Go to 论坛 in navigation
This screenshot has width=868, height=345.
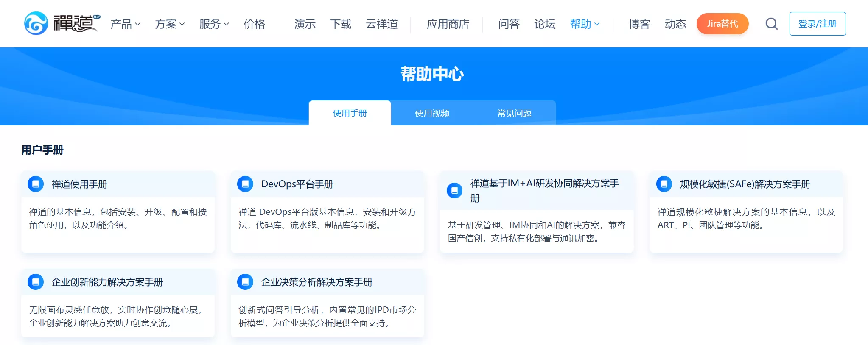[x=545, y=24]
